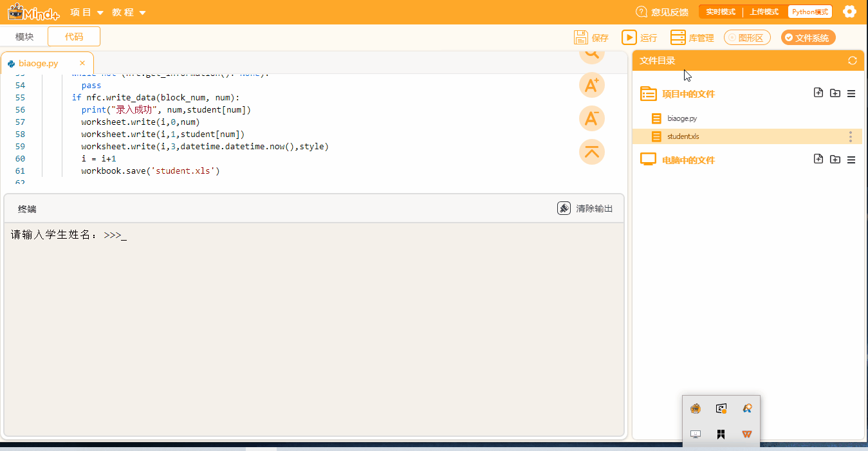The height and width of the screenshot is (451, 868).
Task: Click the back-to-top arrow button in the editor
Action: pos(592,152)
